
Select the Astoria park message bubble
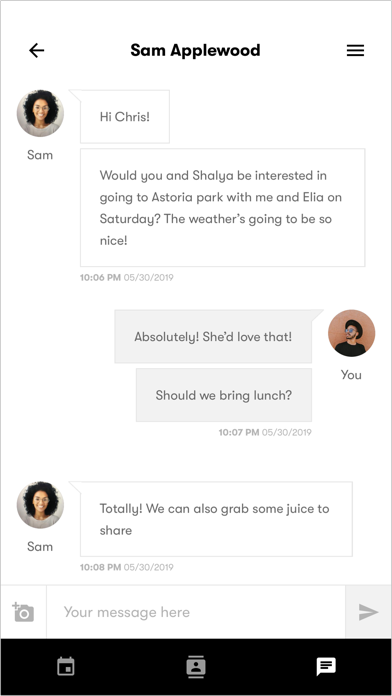pyautogui.click(x=222, y=208)
